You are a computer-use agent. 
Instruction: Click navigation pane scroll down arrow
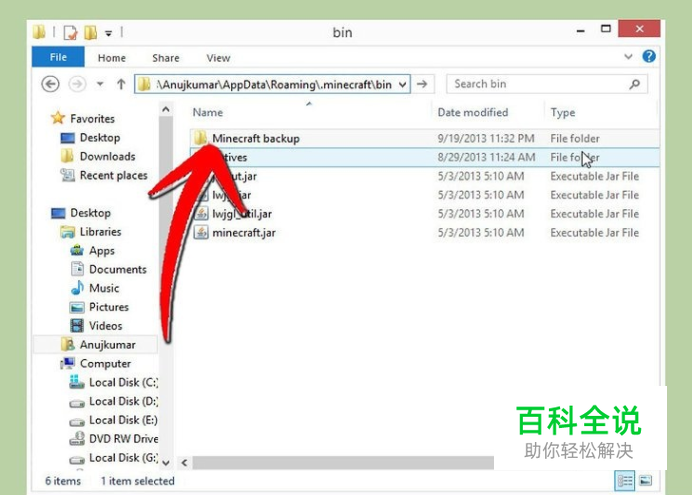pos(166,463)
